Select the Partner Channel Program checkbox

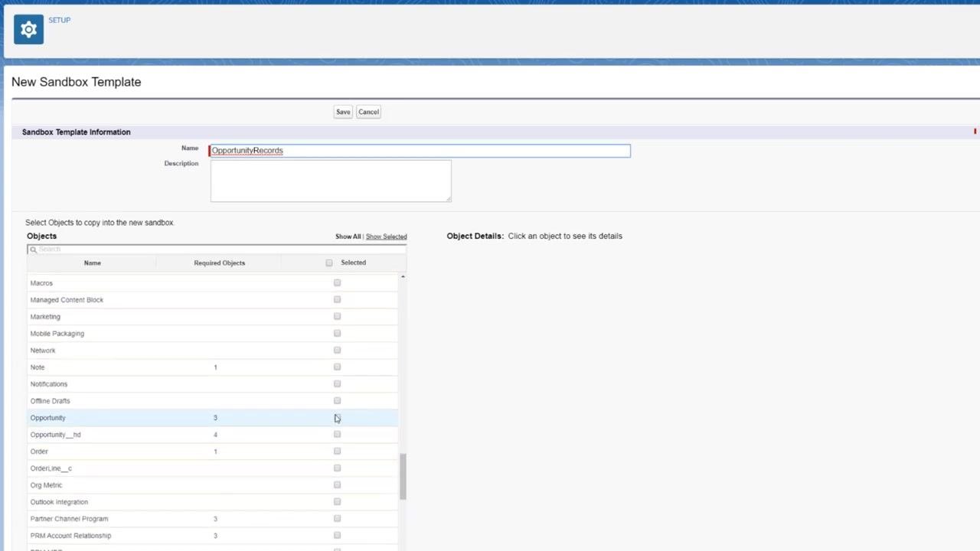coord(337,518)
